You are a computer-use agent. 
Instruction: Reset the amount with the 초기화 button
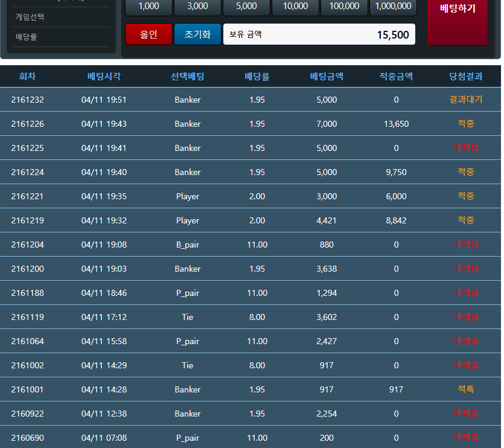pos(197,34)
